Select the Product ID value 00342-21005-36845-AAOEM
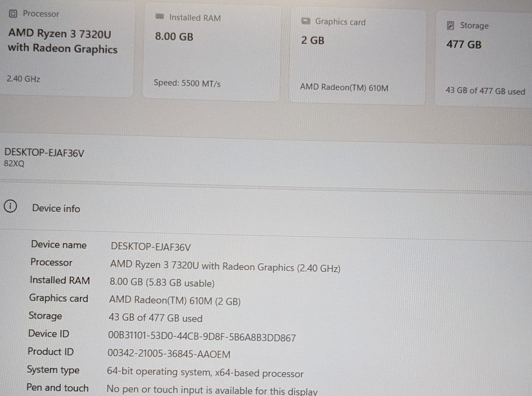Viewport: 532px width, 396px height. coord(169,354)
